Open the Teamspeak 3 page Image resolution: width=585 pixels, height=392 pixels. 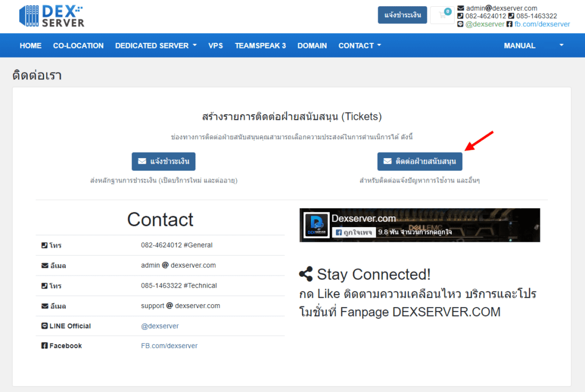click(x=261, y=46)
